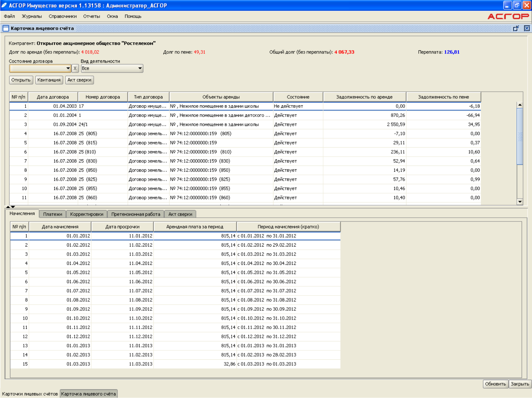
Task: Click the contracts table scroll-down arrow
Action: click(x=520, y=202)
